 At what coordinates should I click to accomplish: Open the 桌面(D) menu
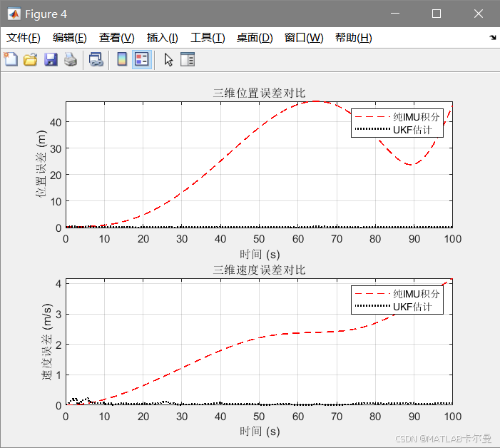tap(255, 38)
